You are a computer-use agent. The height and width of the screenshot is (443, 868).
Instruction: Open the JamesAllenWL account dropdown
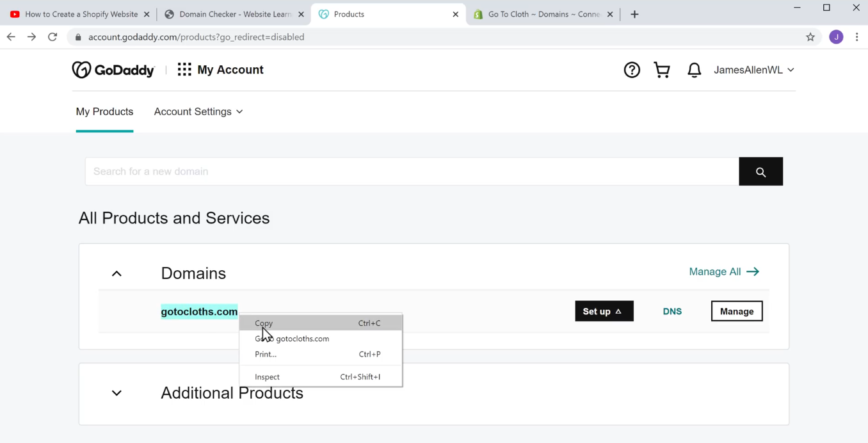[754, 70]
